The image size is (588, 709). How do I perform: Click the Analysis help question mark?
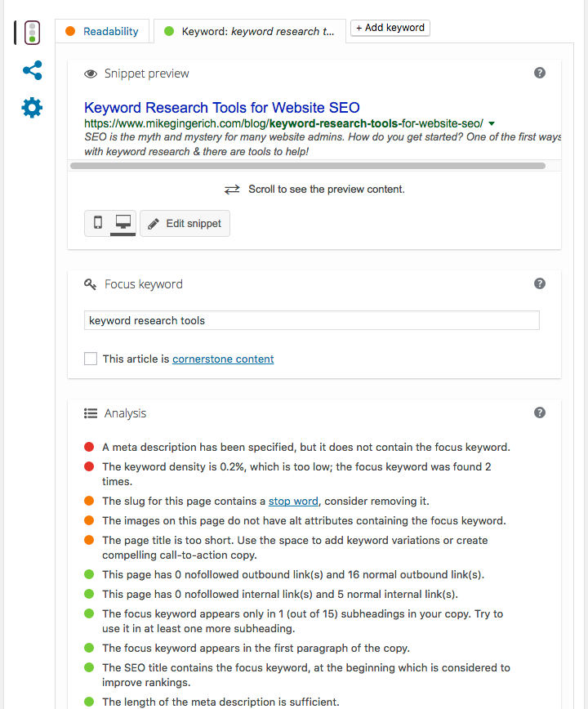(x=539, y=412)
